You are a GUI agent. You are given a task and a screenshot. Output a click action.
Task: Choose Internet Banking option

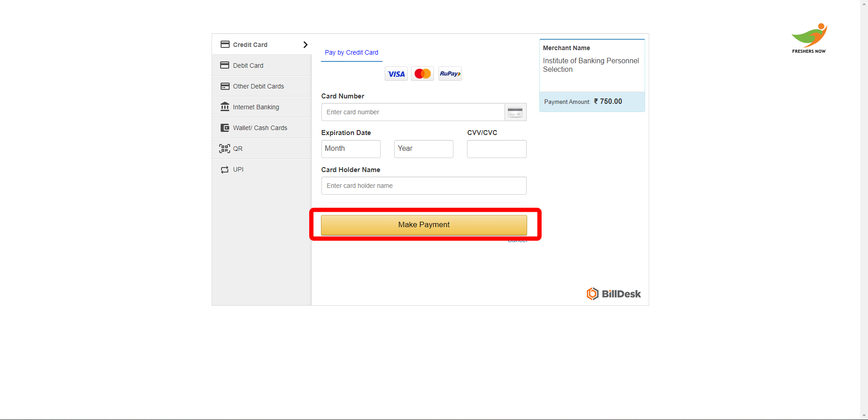[261, 107]
